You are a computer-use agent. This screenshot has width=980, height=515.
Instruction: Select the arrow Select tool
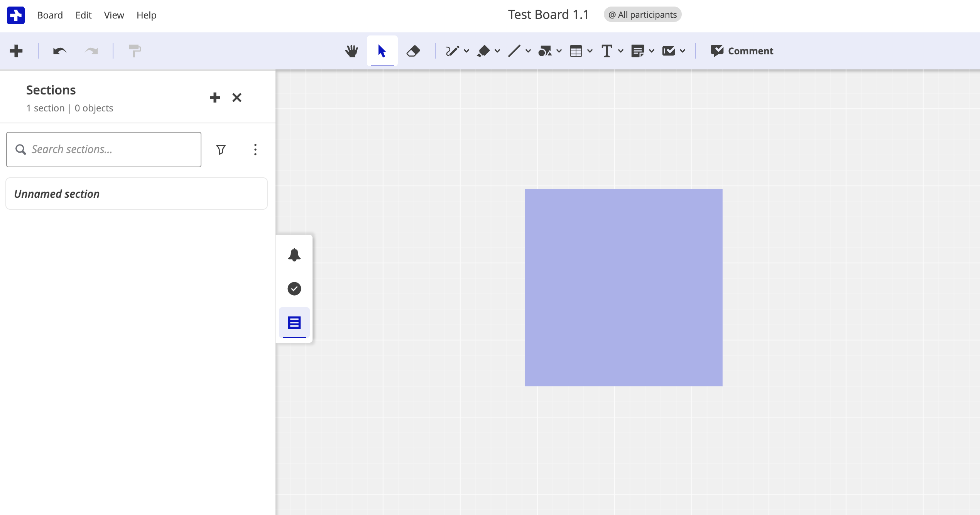382,51
